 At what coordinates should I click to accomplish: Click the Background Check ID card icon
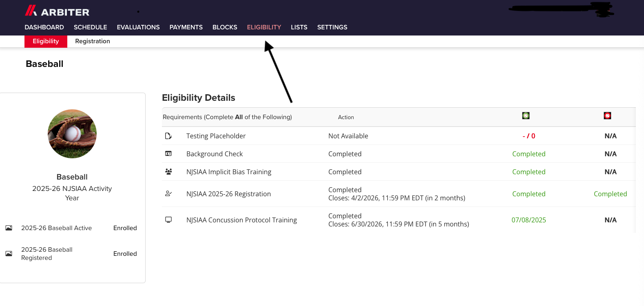(x=168, y=154)
